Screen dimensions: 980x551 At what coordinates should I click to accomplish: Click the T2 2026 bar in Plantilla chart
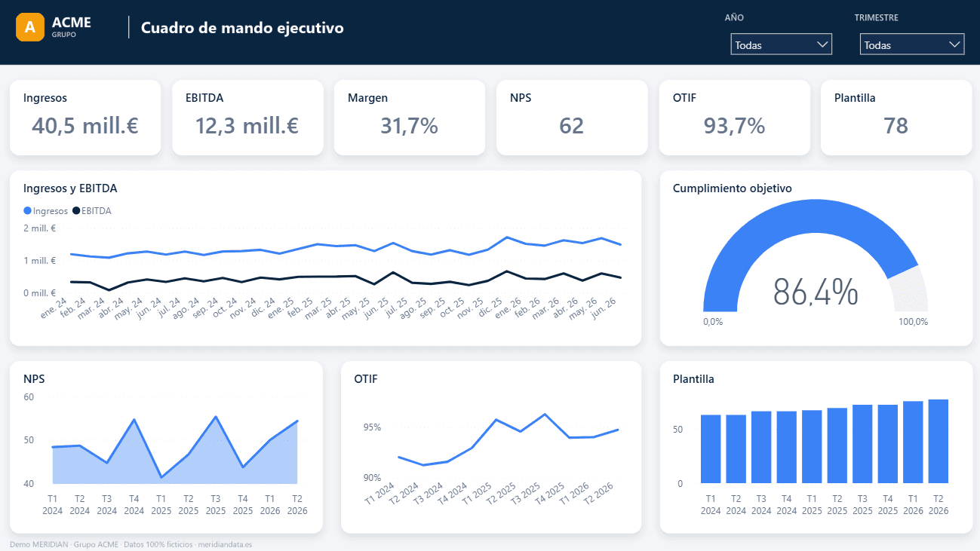[938, 441]
